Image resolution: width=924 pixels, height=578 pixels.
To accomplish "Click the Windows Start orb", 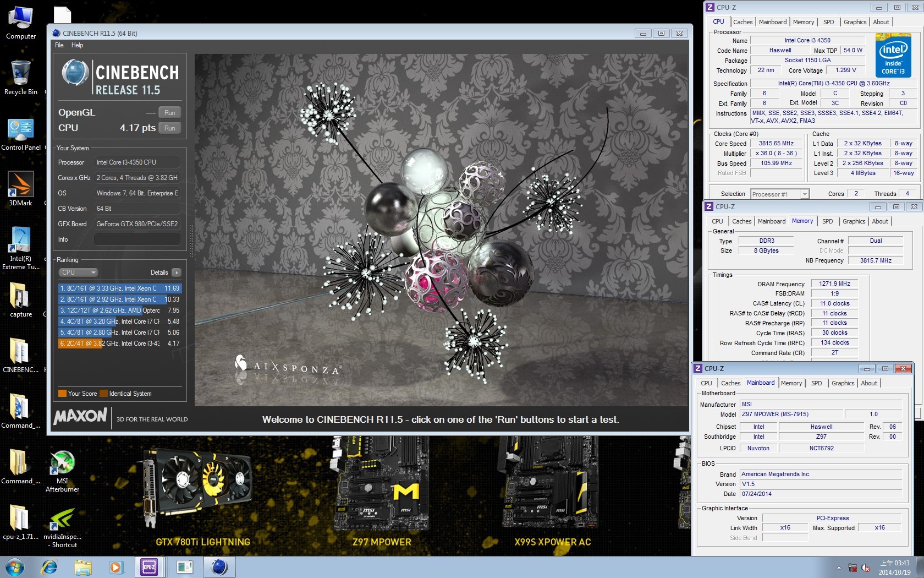I will click(x=15, y=567).
